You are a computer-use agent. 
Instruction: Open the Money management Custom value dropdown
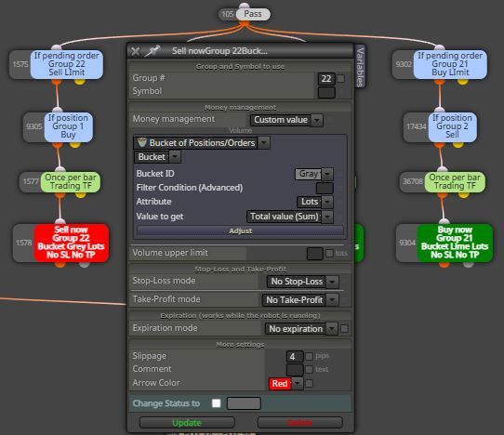click(x=286, y=120)
